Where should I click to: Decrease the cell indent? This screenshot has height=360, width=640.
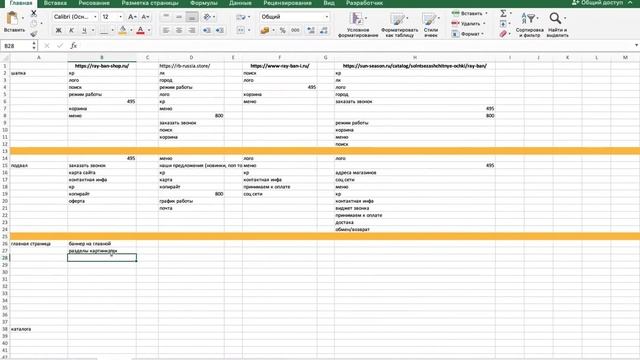click(x=207, y=31)
